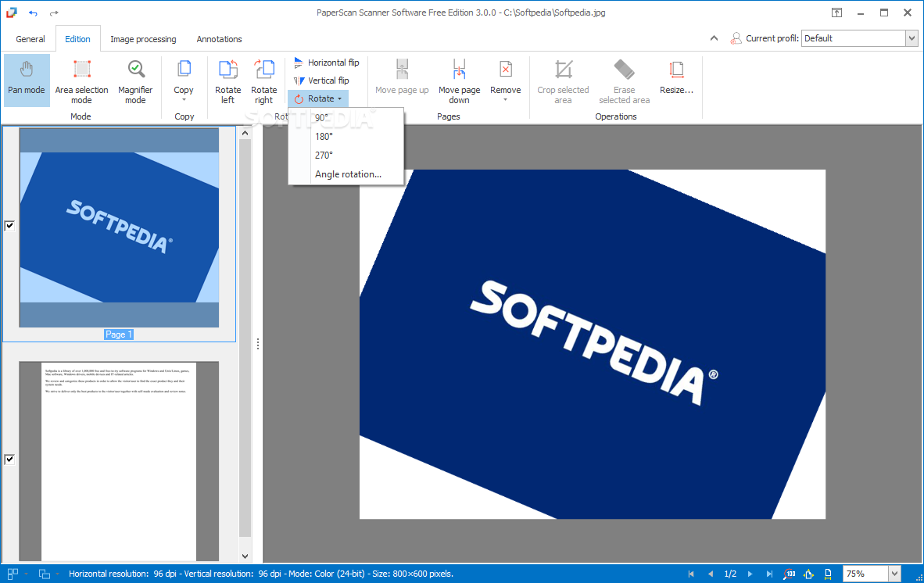Collapse the ribbon with the chevron

[714, 38]
